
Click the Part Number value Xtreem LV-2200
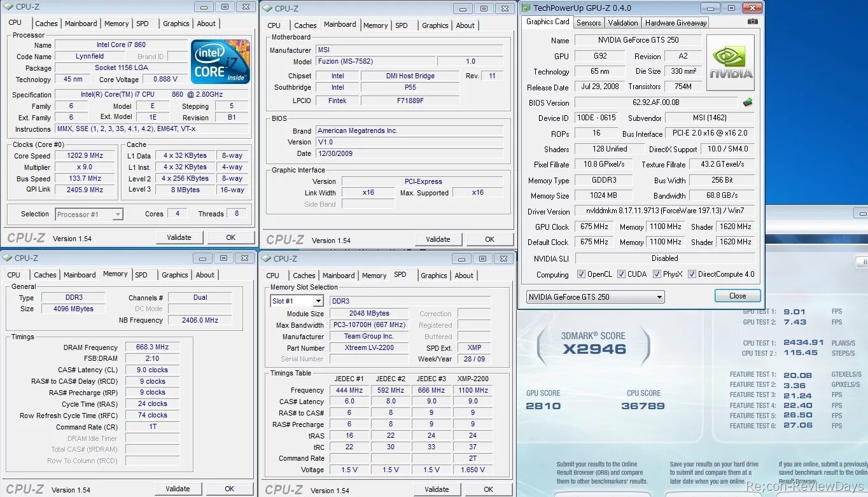click(369, 348)
